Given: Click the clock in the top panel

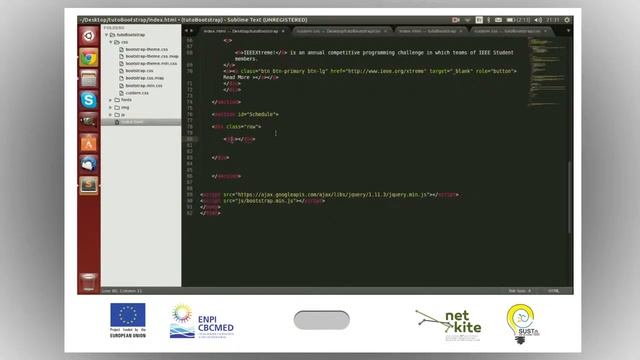Looking at the screenshot, I should coord(553,20).
